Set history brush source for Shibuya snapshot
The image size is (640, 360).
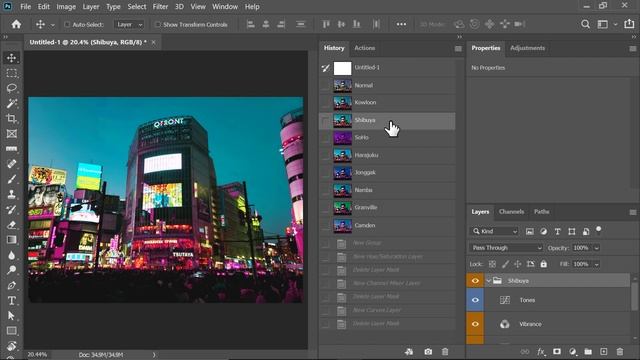coord(325,120)
